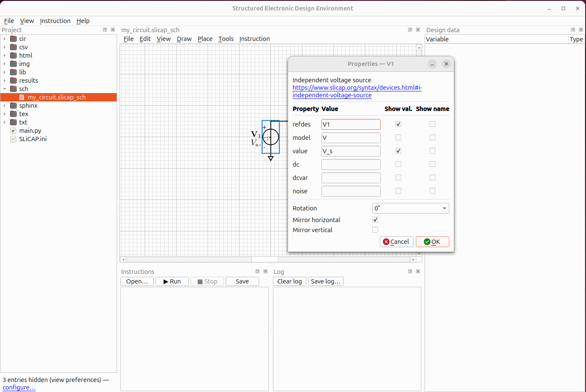Image resolution: width=586 pixels, height=392 pixels.
Task: Open the Help menu
Action: 83,21
